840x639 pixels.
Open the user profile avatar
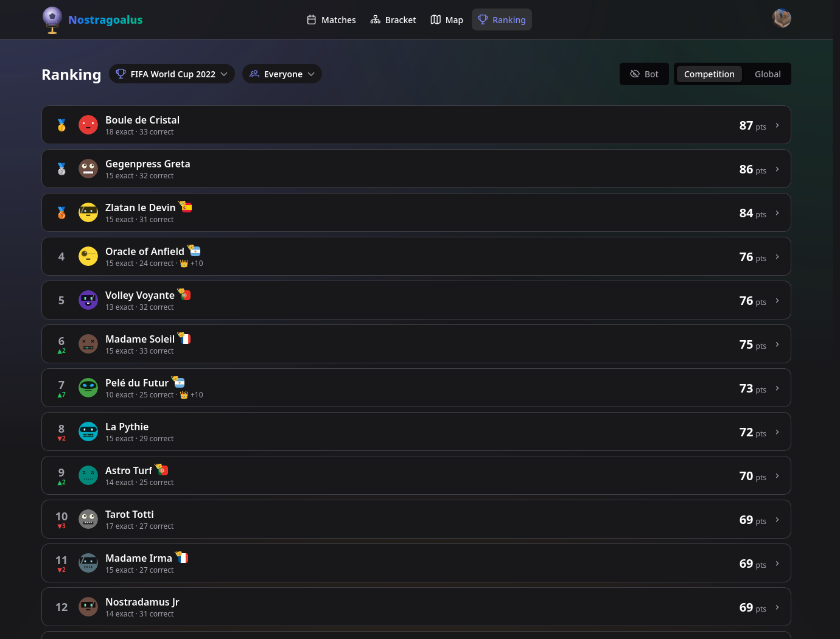tap(782, 18)
